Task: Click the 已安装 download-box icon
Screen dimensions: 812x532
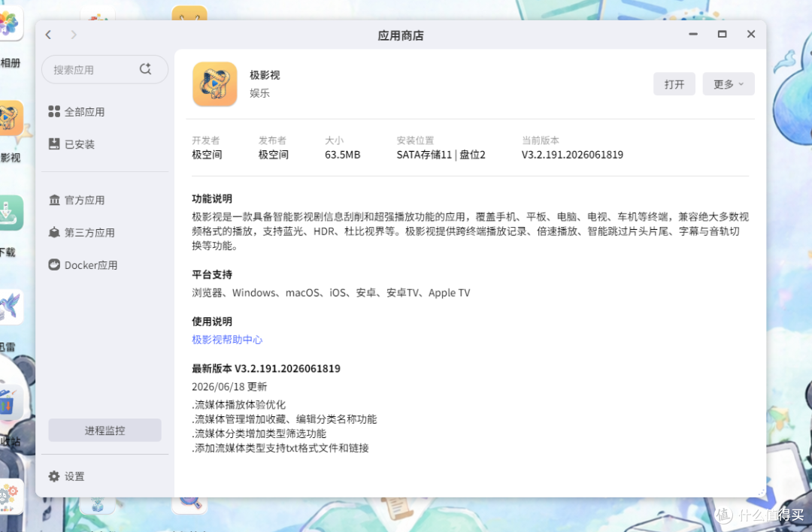Action: pos(54,144)
